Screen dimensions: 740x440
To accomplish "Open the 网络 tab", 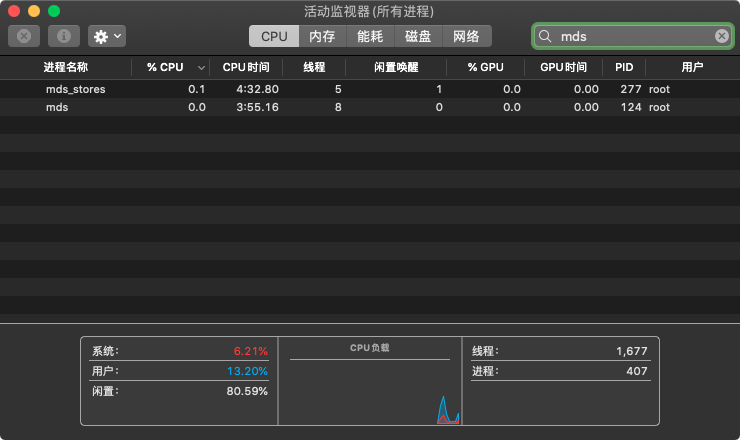I will coord(466,36).
